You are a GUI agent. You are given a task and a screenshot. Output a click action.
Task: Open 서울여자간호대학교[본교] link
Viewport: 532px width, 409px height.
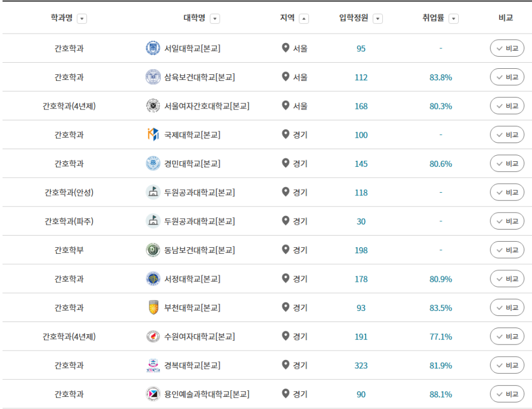(x=207, y=106)
